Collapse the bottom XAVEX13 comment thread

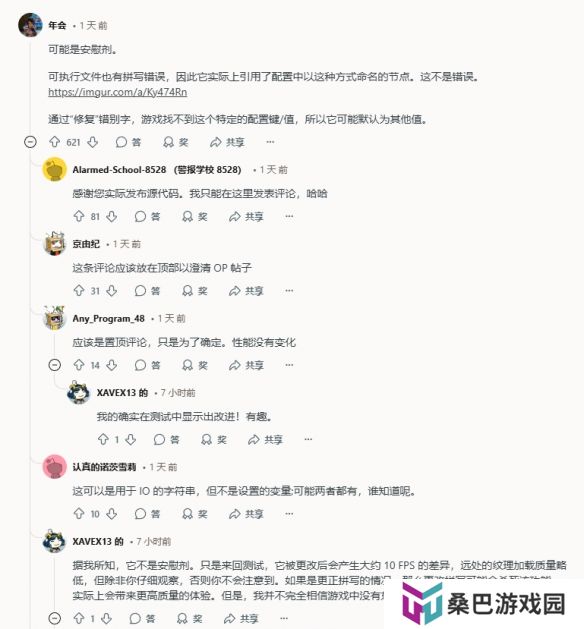(x=55, y=618)
